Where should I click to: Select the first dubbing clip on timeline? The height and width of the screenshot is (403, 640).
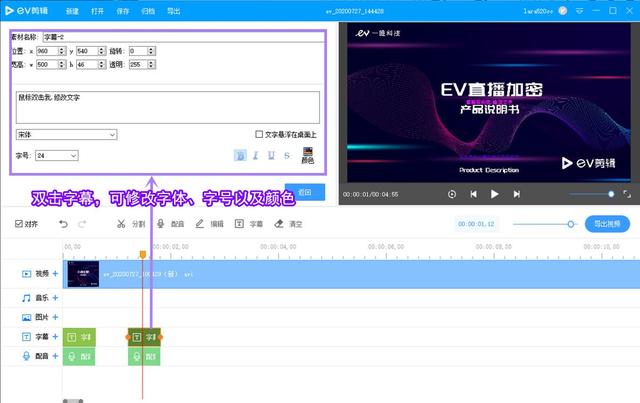pyautogui.click(x=79, y=356)
